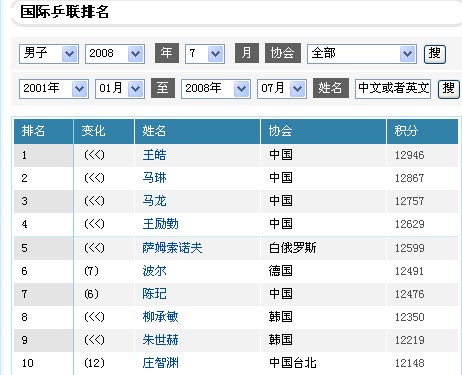Open the 2001年 start year dropdown
462x375 pixels.
[x=54, y=89]
